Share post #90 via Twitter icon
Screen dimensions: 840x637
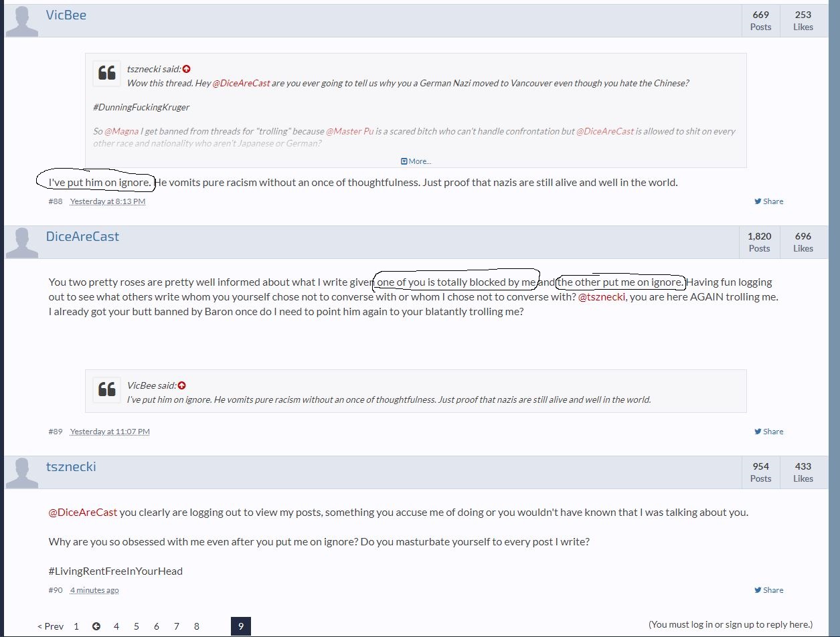(768, 590)
